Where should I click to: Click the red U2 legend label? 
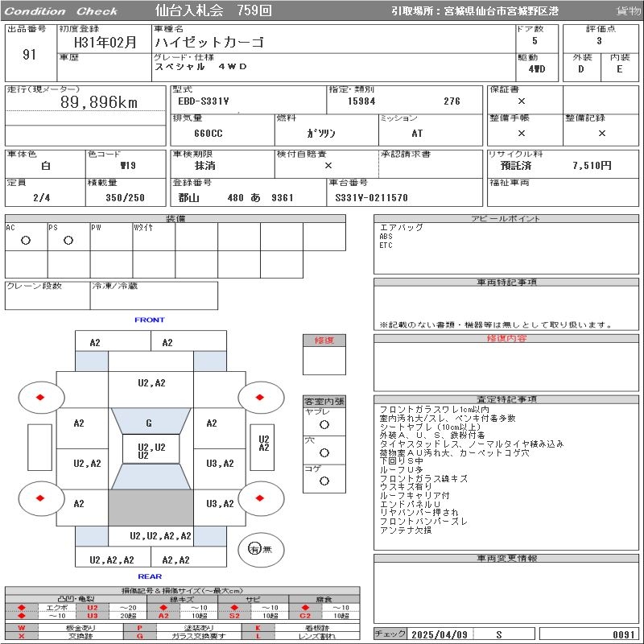coord(93,608)
